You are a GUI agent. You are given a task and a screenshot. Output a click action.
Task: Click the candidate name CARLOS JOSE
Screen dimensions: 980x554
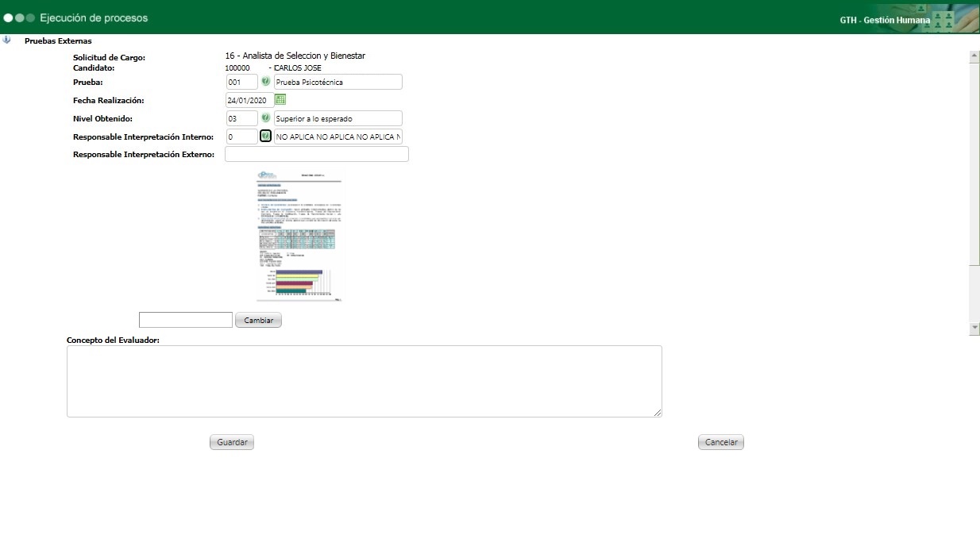click(298, 68)
